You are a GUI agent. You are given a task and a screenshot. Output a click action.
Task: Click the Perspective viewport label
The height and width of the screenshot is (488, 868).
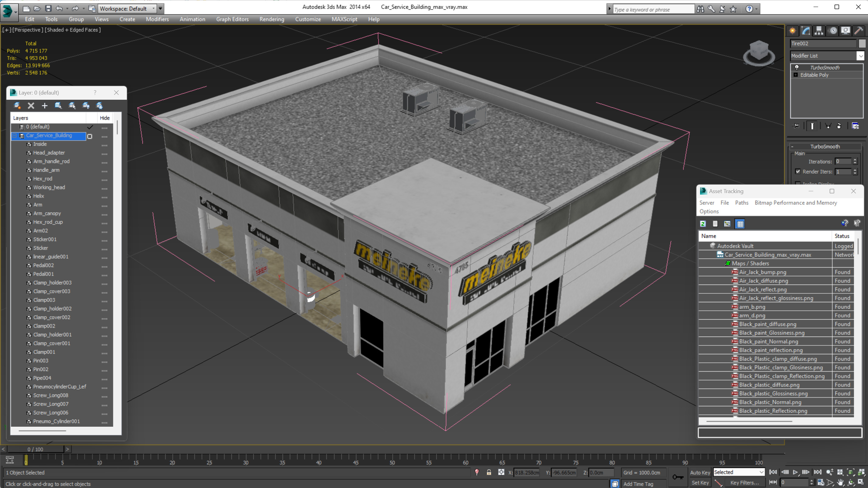pyautogui.click(x=28, y=29)
